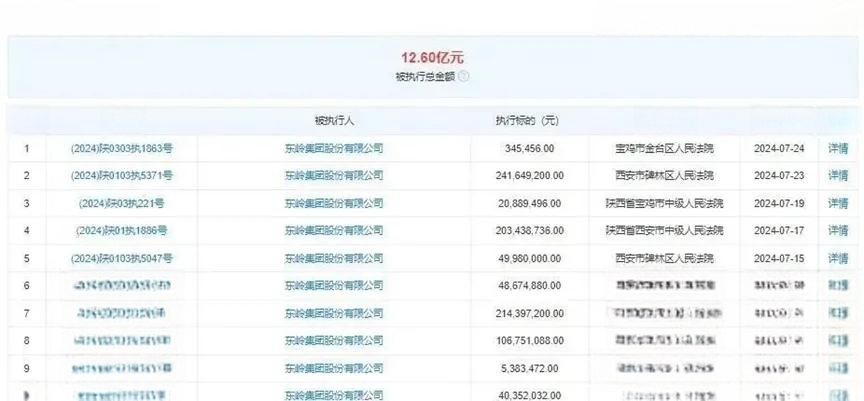Screen dimensions: 864x401
Task: Open 东岭集团股份有限公司 in the 214,397,200.00 row
Action: pyautogui.click(x=334, y=313)
